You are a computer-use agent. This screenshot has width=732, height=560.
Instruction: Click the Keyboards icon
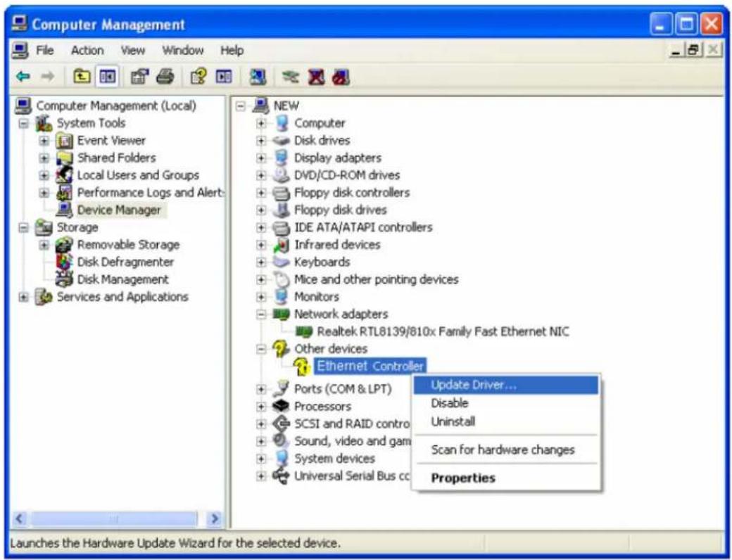[x=281, y=262]
